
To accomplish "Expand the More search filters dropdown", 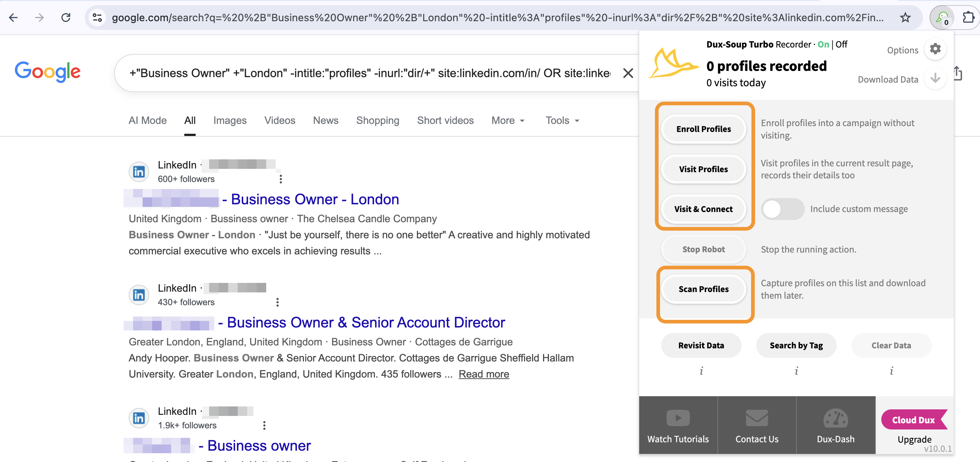I will pos(508,121).
